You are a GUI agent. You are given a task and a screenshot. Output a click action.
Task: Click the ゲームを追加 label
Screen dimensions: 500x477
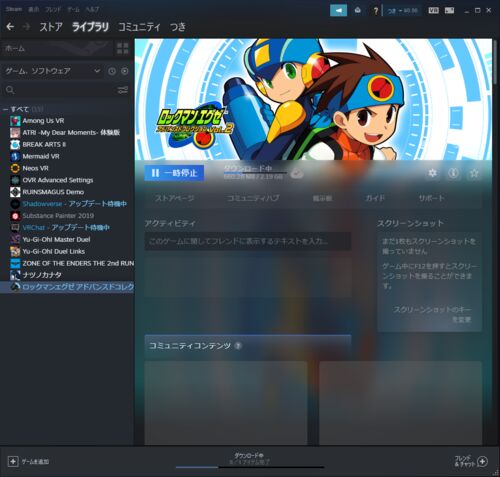click(x=35, y=462)
